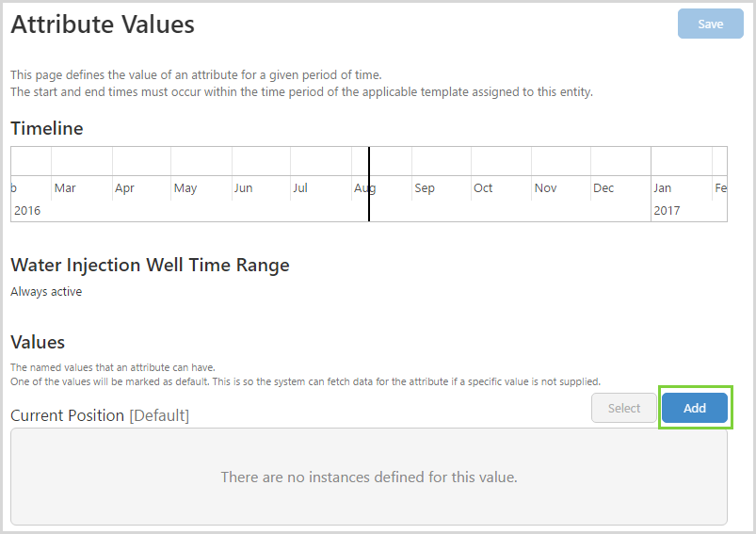756x534 pixels.
Task: Select Dec on the timeline
Action: tap(603, 188)
